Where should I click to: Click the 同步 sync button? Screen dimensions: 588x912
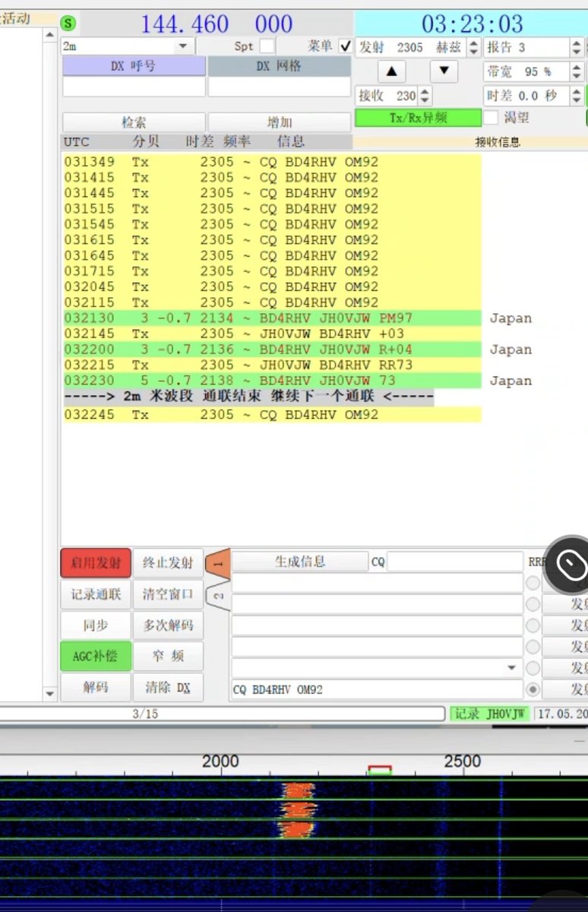tap(96, 625)
